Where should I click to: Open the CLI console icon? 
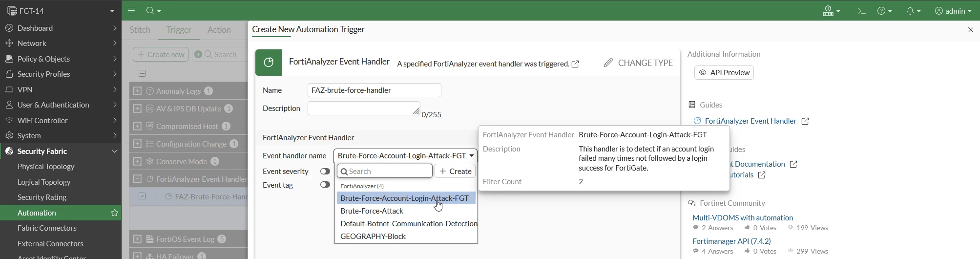861,11
